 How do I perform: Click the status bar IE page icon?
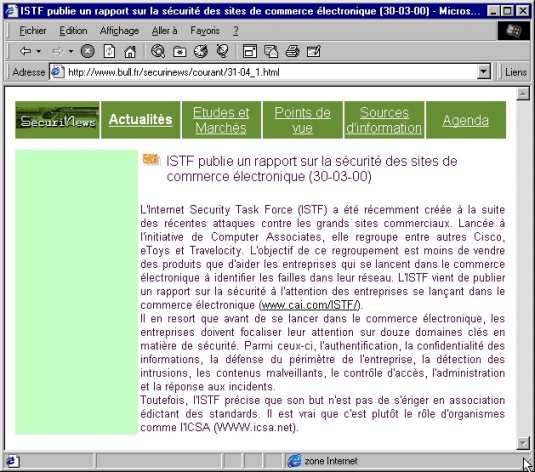12,461
